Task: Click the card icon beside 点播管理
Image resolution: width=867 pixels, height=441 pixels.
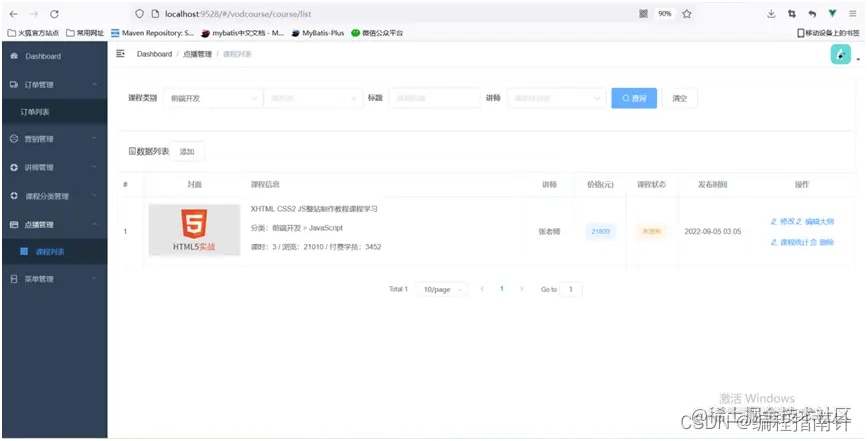Action: click(x=14, y=225)
